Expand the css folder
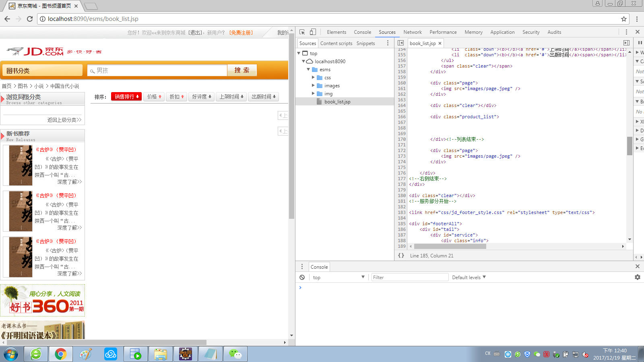Screen dimensions: 644x362 313,77
